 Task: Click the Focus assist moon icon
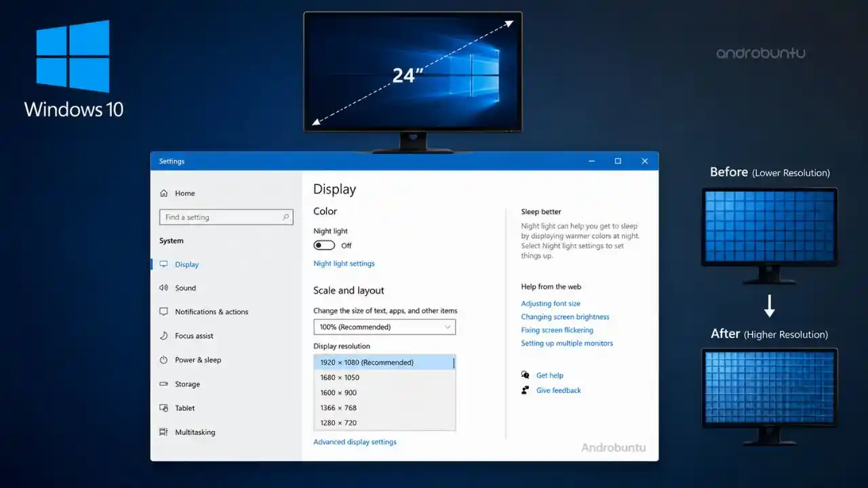[163, 335]
